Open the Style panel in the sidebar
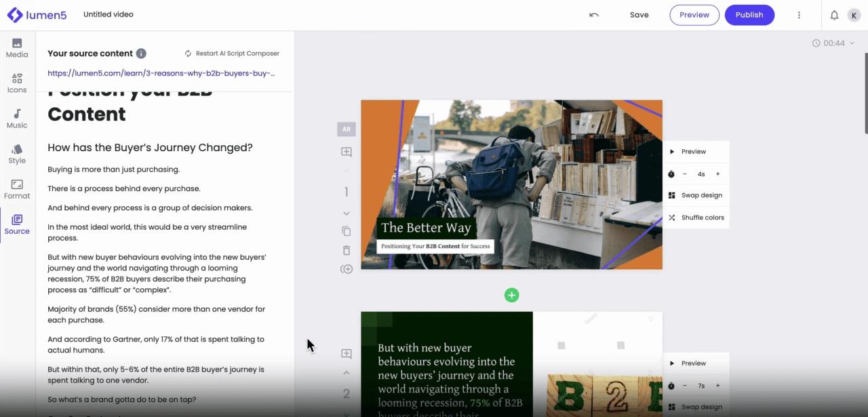 point(16,155)
